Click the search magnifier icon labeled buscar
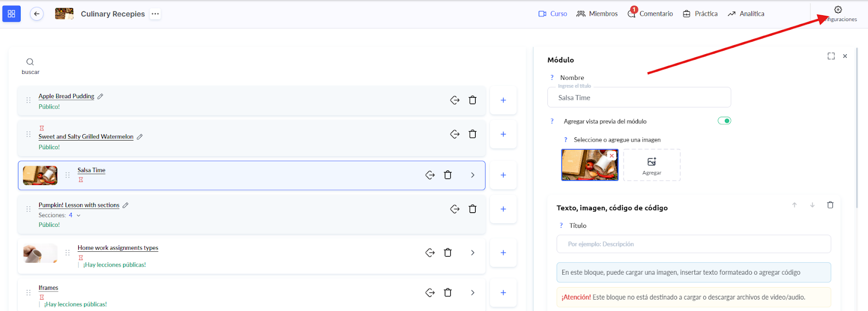 click(30, 62)
